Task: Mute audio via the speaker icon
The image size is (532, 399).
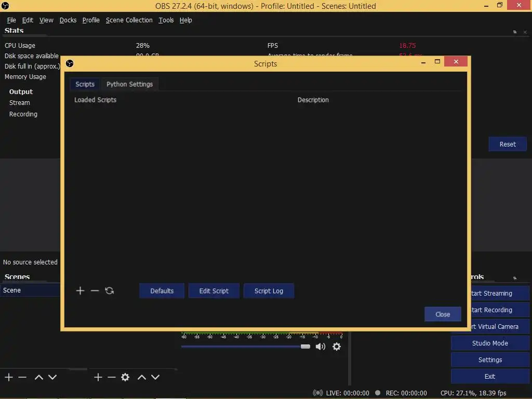Action: (x=320, y=347)
